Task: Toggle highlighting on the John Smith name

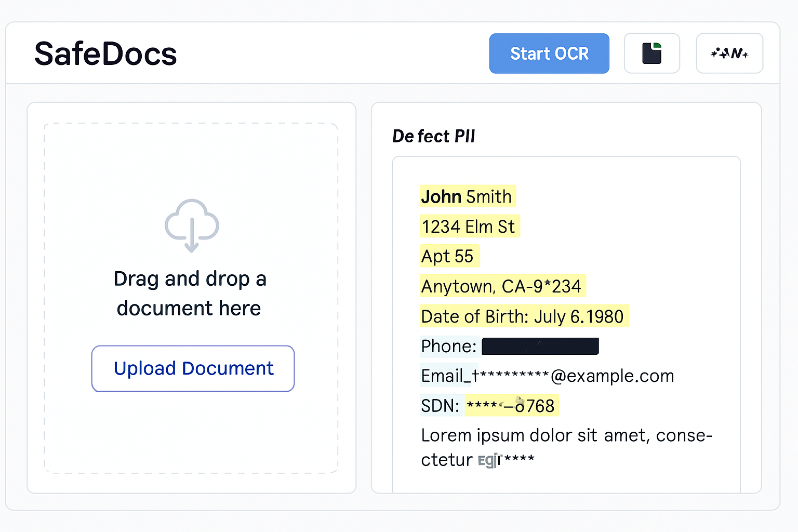Action: click(466, 196)
